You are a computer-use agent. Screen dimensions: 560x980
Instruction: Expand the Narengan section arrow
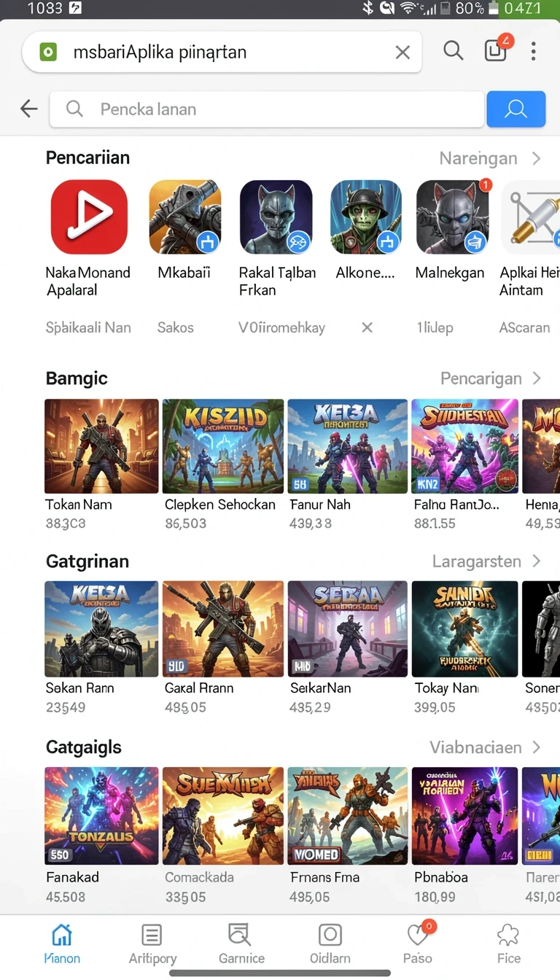point(537,158)
